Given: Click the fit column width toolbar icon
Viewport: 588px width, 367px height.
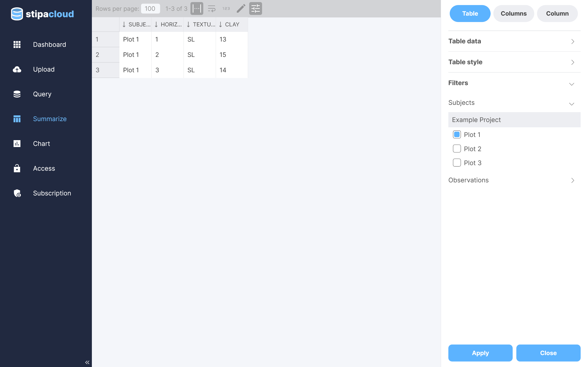Looking at the screenshot, I should click(x=197, y=9).
